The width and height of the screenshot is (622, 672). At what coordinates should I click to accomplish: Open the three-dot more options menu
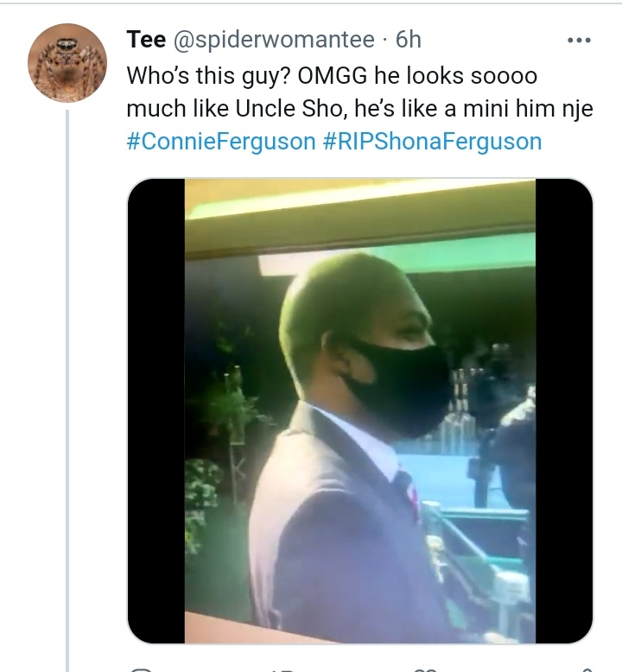[x=577, y=40]
